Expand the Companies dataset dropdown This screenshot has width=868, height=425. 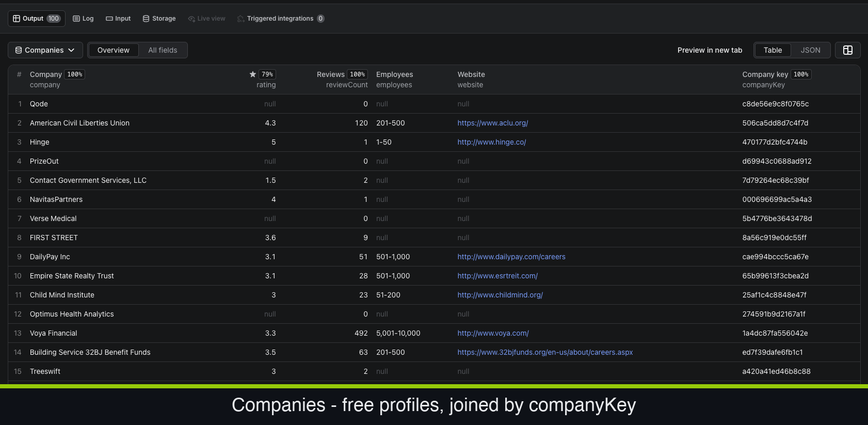pyautogui.click(x=45, y=50)
